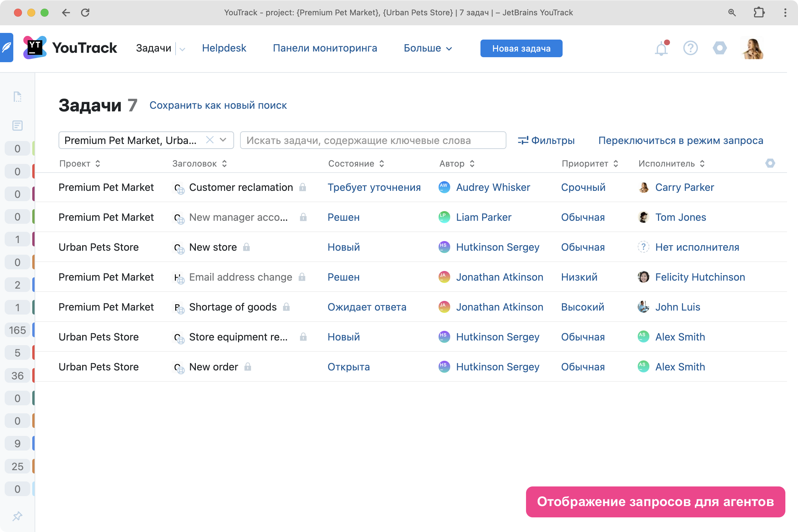Clear the project filter selection
This screenshot has width=798, height=532.
click(210, 140)
